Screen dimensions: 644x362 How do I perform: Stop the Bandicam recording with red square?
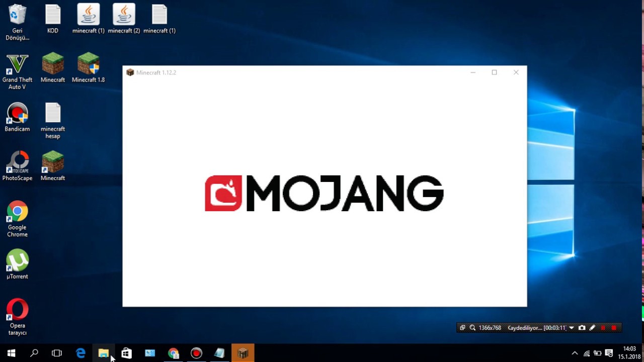click(x=614, y=328)
